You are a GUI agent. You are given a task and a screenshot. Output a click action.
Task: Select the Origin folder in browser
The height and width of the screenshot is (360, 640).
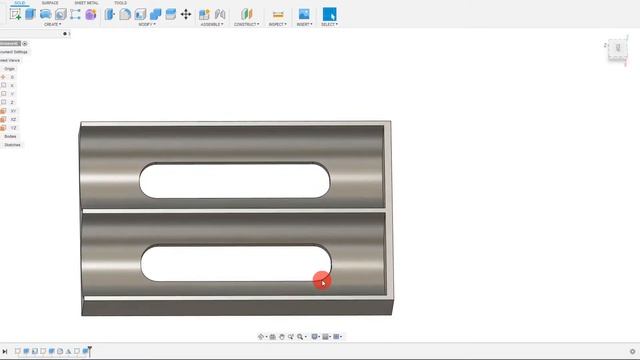(9, 69)
